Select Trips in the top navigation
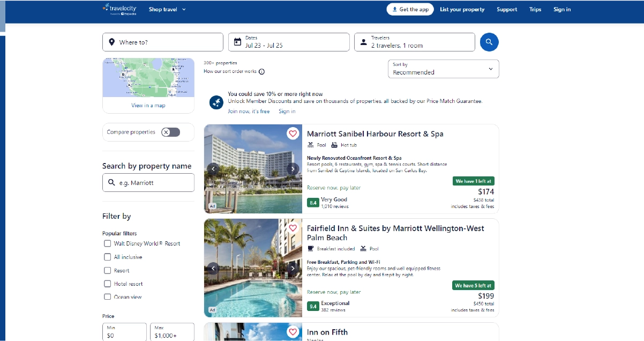This screenshot has width=644, height=341. 535,9
